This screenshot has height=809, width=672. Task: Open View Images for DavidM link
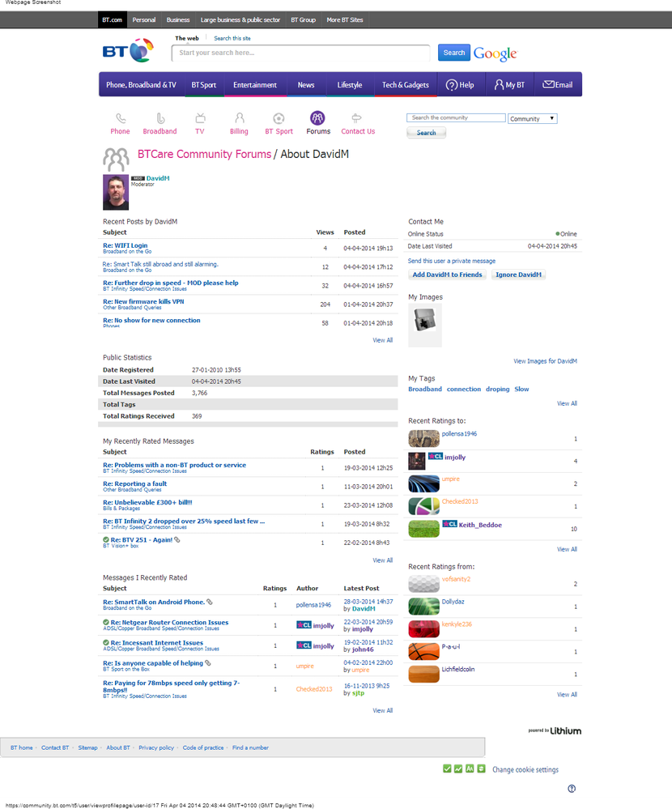(x=545, y=361)
